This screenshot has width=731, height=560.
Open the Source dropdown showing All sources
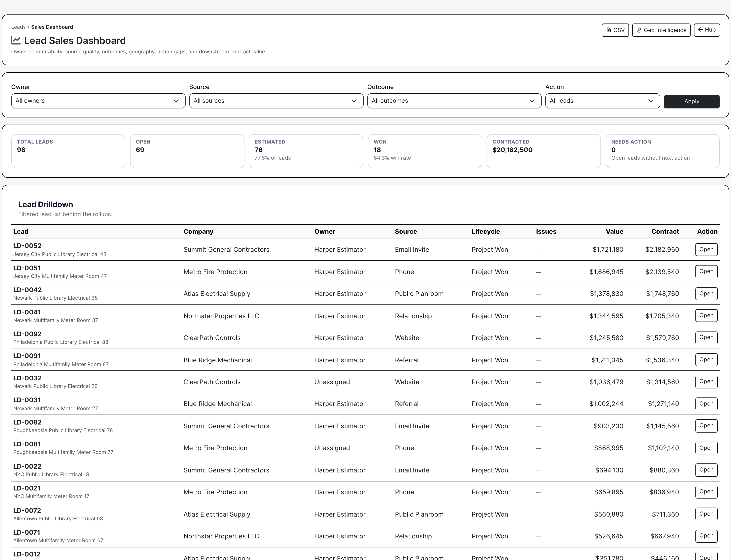pos(276,101)
